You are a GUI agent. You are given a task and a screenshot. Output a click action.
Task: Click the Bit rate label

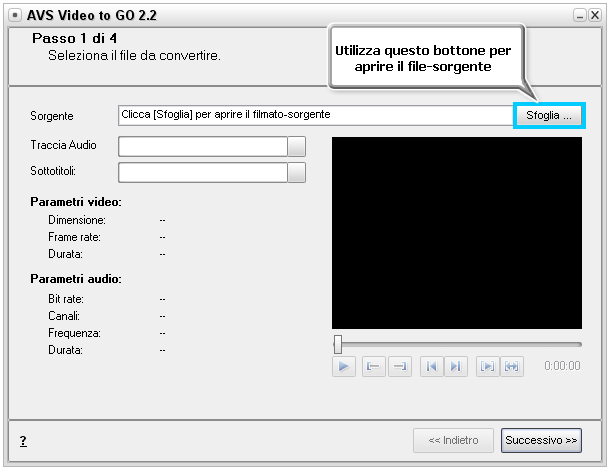(x=66, y=299)
